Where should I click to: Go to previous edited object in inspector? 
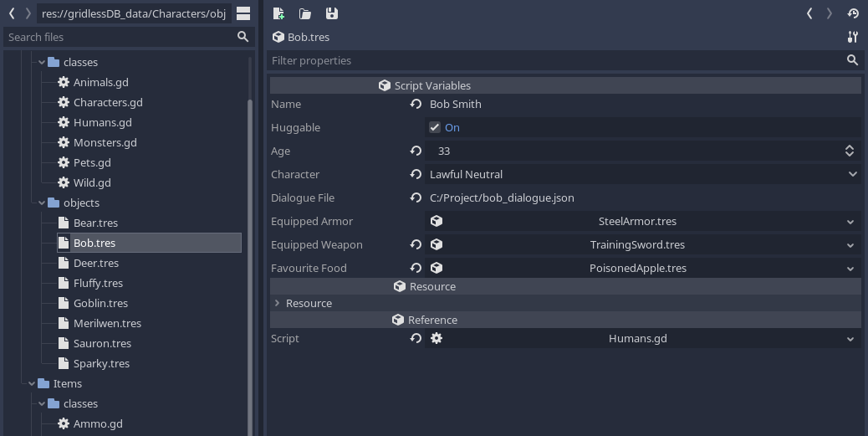click(x=809, y=13)
